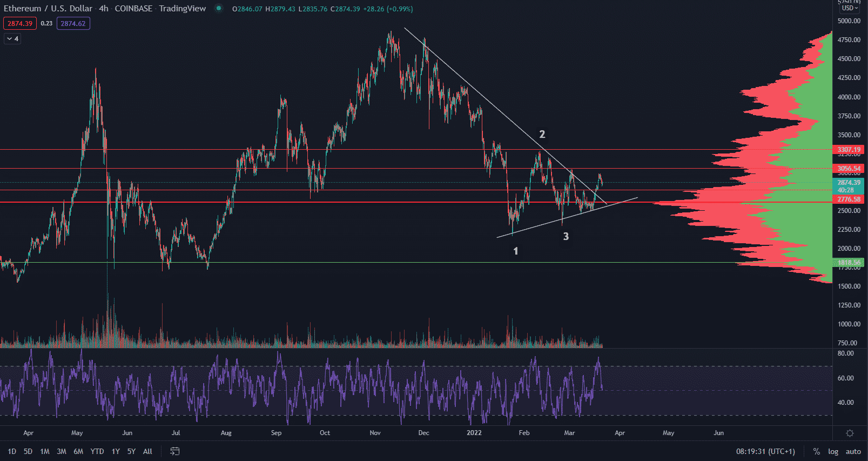Click the 1818.56 green price level label
This screenshot has width=868, height=461.
(849, 263)
